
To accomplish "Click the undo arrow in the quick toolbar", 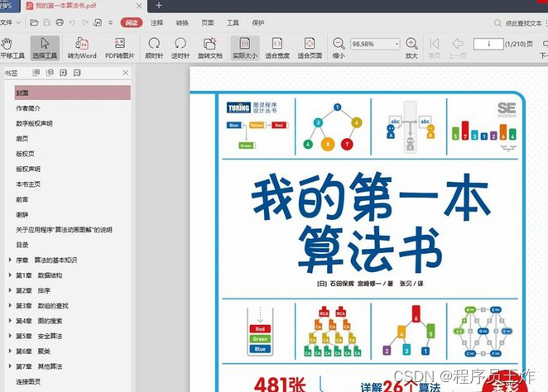I will [x=72, y=22].
